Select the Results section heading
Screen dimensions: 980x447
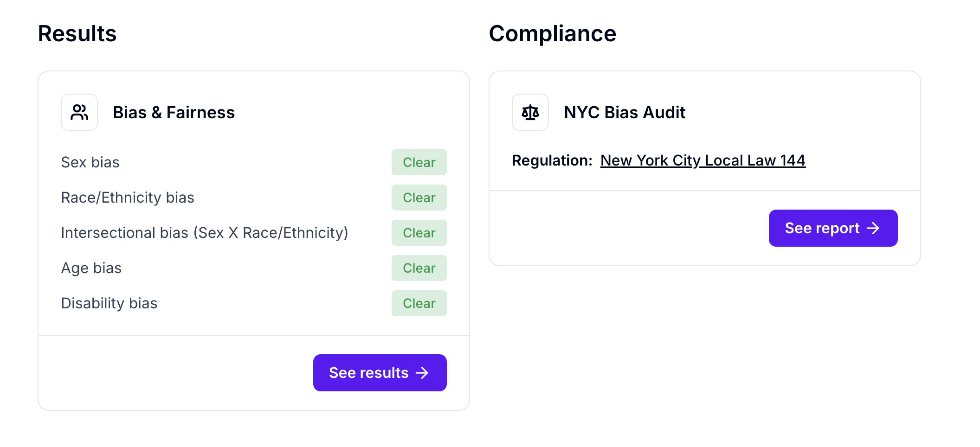(77, 33)
